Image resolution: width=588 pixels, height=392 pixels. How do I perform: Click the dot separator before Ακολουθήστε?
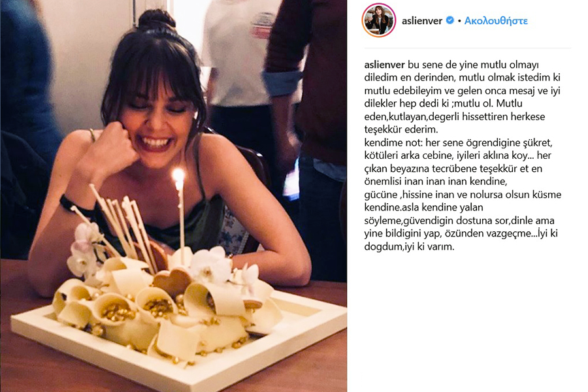tap(459, 21)
